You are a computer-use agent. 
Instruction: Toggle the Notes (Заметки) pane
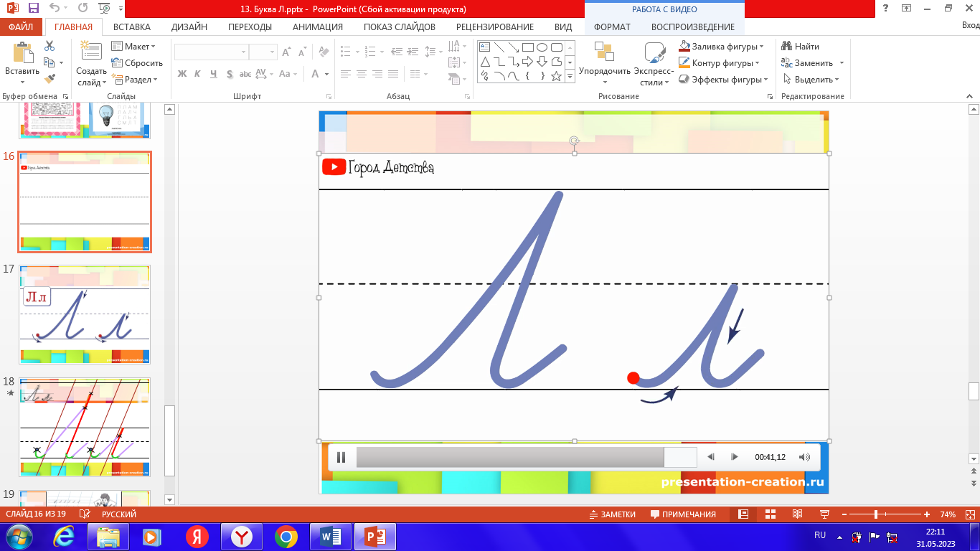coord(612,514)
